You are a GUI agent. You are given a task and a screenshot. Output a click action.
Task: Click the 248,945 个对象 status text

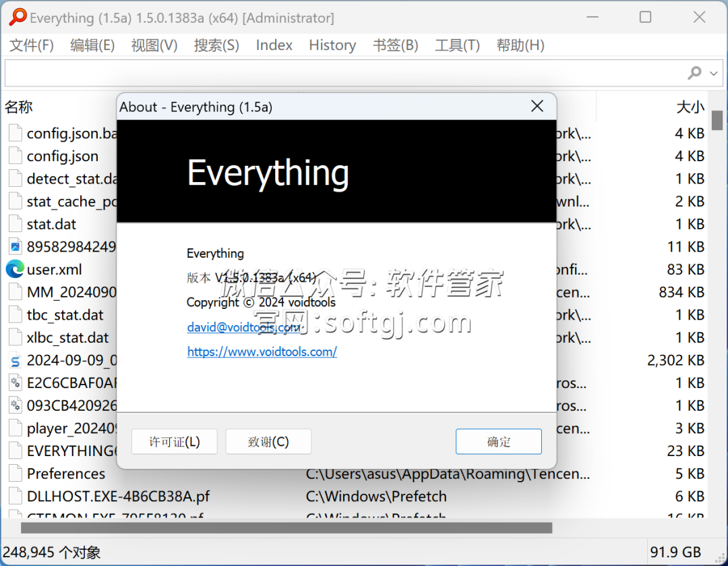(51, 552)
